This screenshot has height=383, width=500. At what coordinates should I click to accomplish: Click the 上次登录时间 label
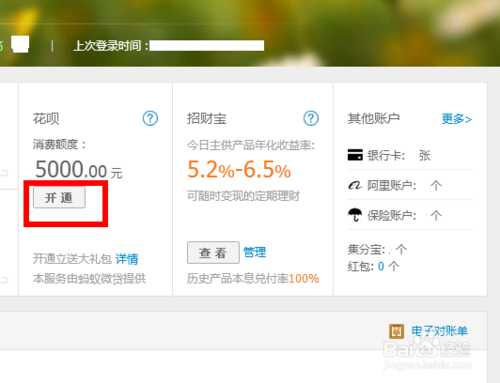[x=111, y=46]
